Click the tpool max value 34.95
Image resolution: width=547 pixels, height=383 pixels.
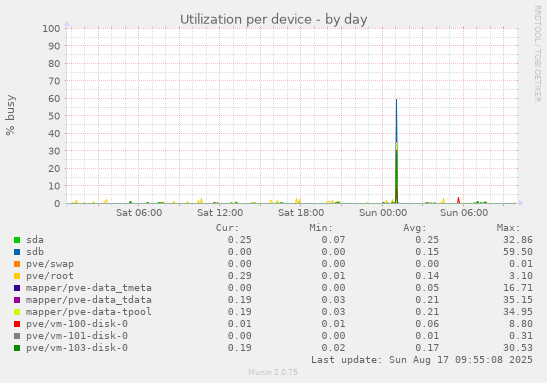[x=518, y=312]
